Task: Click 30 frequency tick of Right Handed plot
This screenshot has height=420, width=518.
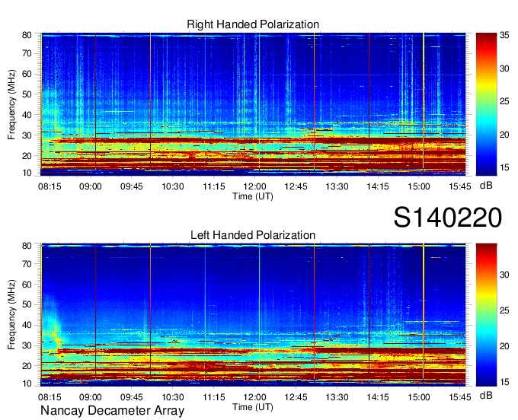Action: (x=27, y=135)
